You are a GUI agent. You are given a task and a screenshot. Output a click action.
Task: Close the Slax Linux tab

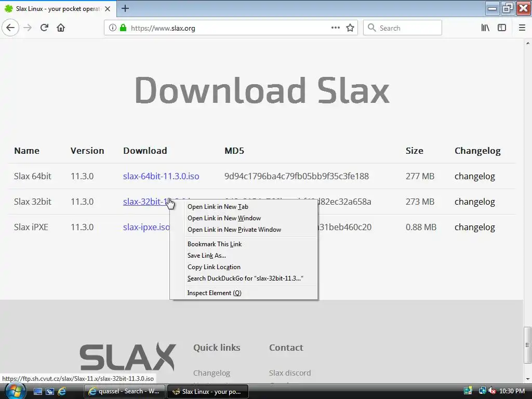[108, 9]
